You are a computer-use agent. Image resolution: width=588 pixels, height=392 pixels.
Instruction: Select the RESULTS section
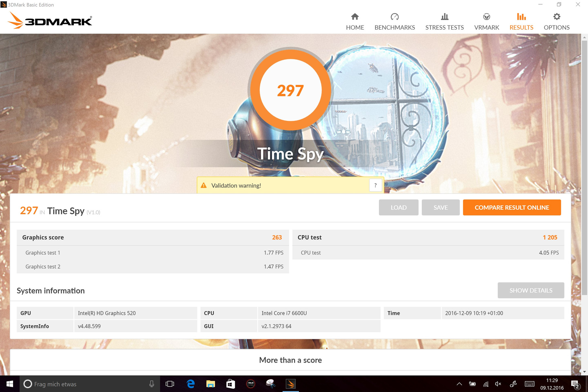(x=521, y=22)
